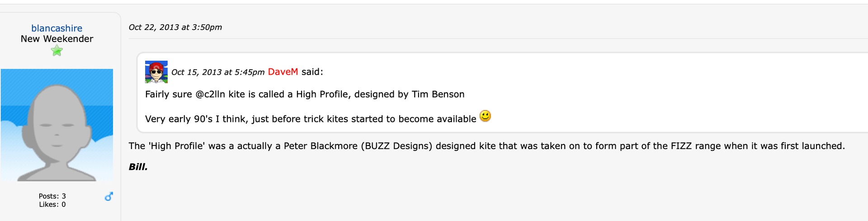868x221 pixels.
Task: Click the post date Oct 22, 2013
Action: coord(175,27)
